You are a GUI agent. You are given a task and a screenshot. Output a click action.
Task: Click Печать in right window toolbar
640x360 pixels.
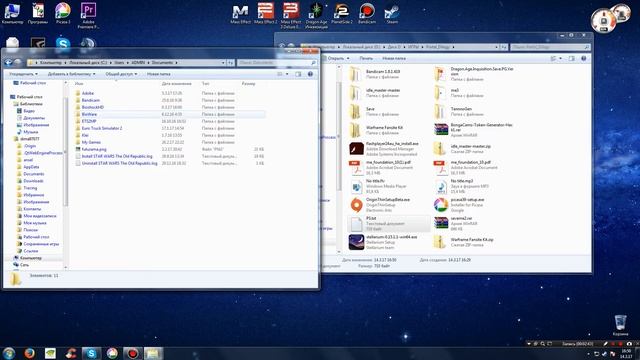pos(366,58)
